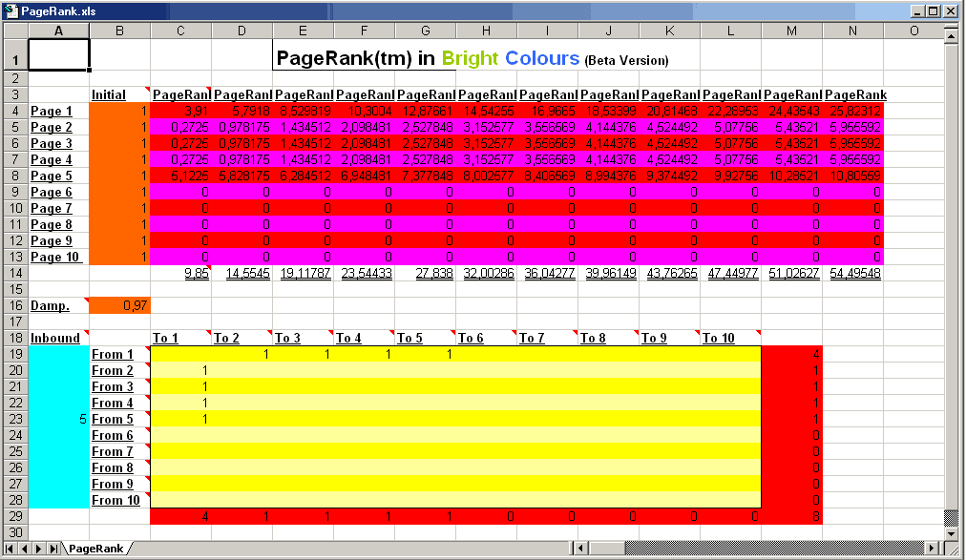Select column A by its header
Viewport: 966px width, 560px height.
(58, 31)
